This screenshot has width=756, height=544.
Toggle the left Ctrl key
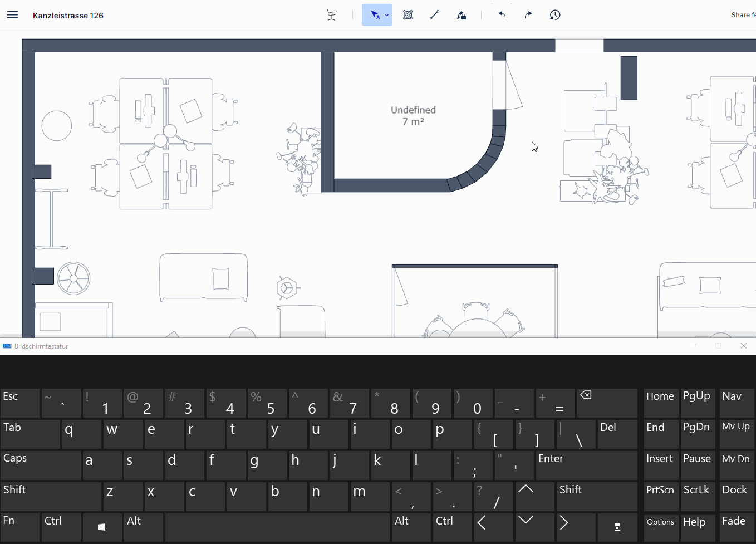coord(61,528)
